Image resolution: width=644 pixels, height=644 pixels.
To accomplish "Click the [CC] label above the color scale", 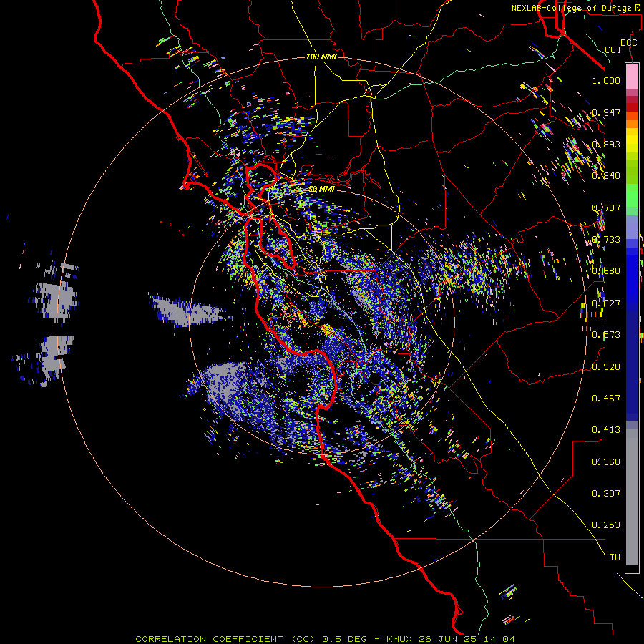I will coord(611,49).
